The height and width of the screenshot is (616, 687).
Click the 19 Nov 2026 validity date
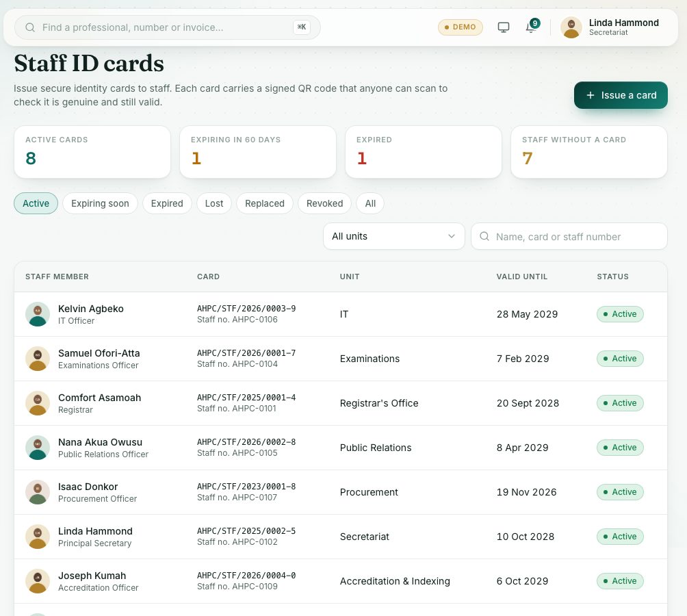pos(526,492)
